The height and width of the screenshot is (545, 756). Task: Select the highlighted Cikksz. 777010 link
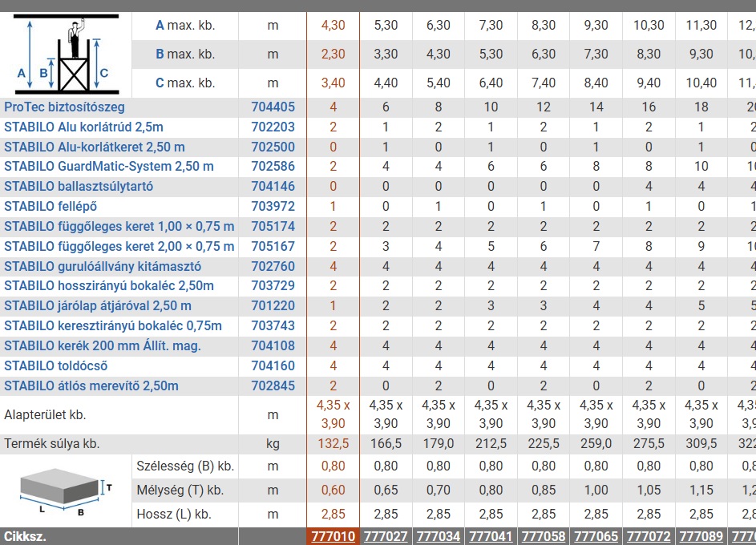(334, 536)
